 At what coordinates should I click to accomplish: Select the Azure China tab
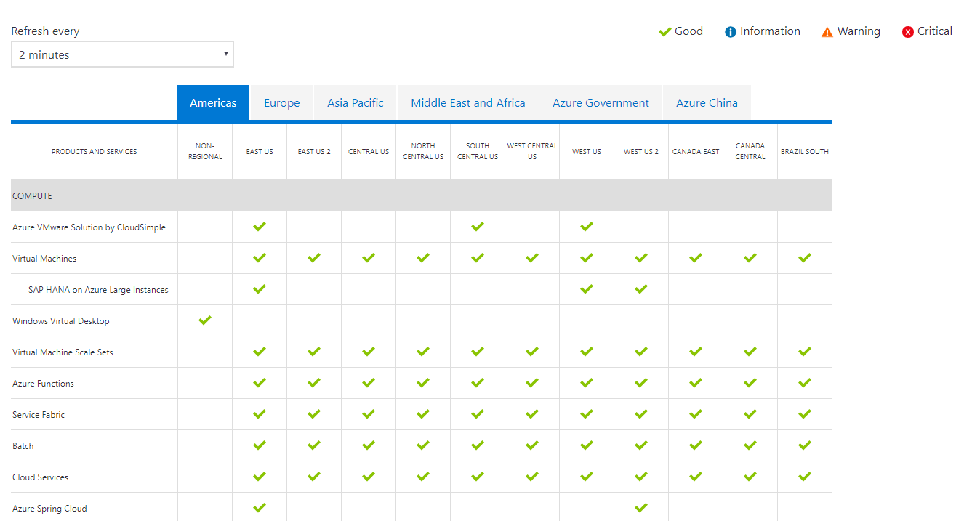coord(707,103)
